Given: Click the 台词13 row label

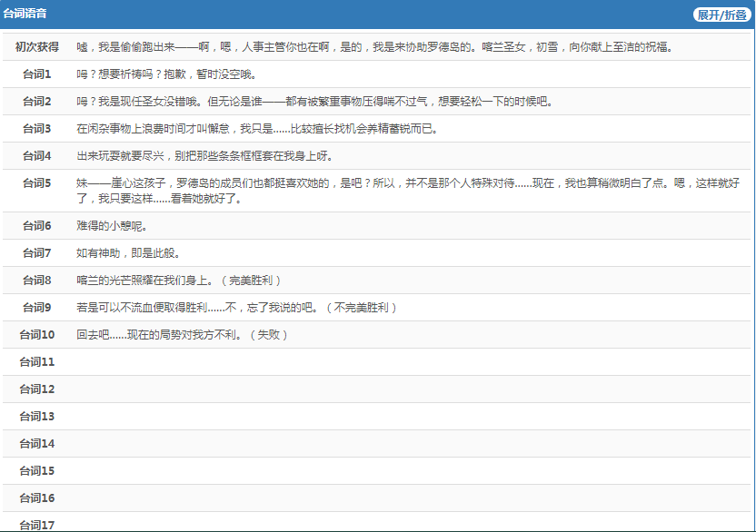Looking at the screenshot, I should [37, 416].
